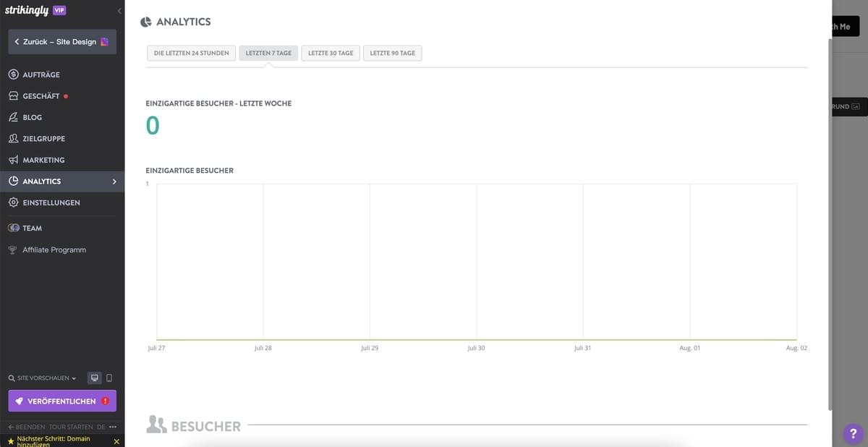Image resolution: width=868 pixels, height=447 pixels.
Task: Click the Zielgruppe people icon
Action: [x=13, y=138]
